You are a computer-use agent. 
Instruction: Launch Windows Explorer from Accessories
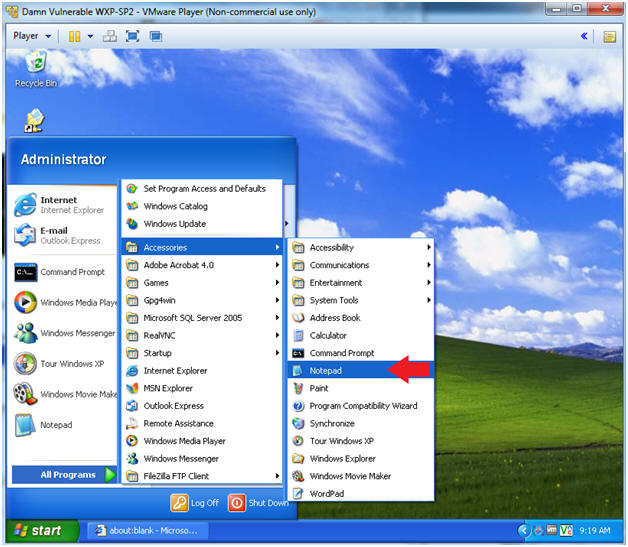(361, 459)
